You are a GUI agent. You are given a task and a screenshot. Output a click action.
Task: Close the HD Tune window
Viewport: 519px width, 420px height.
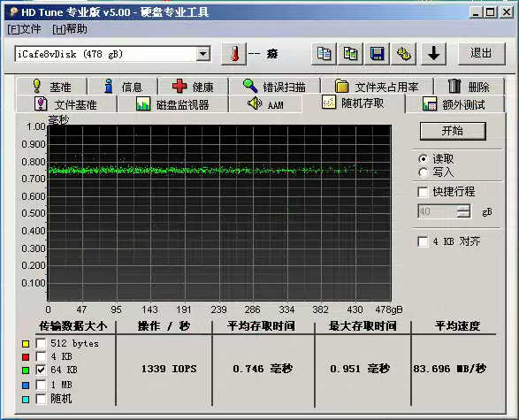pos(507,12)
